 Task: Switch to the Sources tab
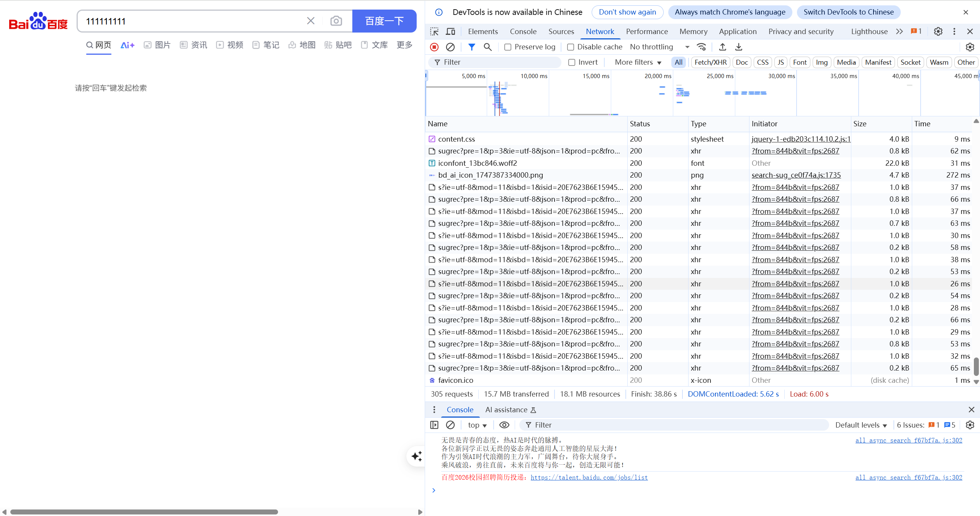tap(561, 31)
